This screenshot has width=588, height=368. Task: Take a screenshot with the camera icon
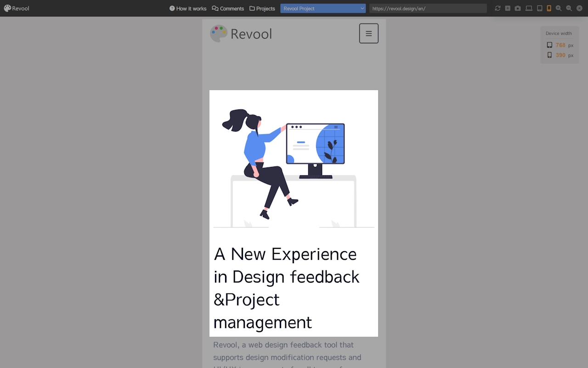[x=518, y=8]
